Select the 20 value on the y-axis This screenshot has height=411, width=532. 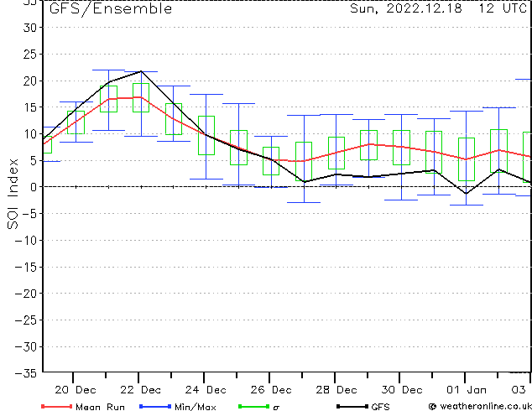coord(30,81)
